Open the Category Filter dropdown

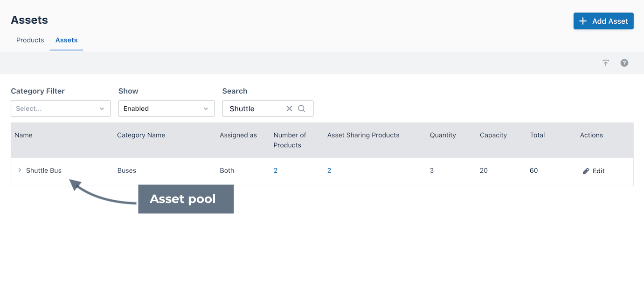tap(61, 109)
